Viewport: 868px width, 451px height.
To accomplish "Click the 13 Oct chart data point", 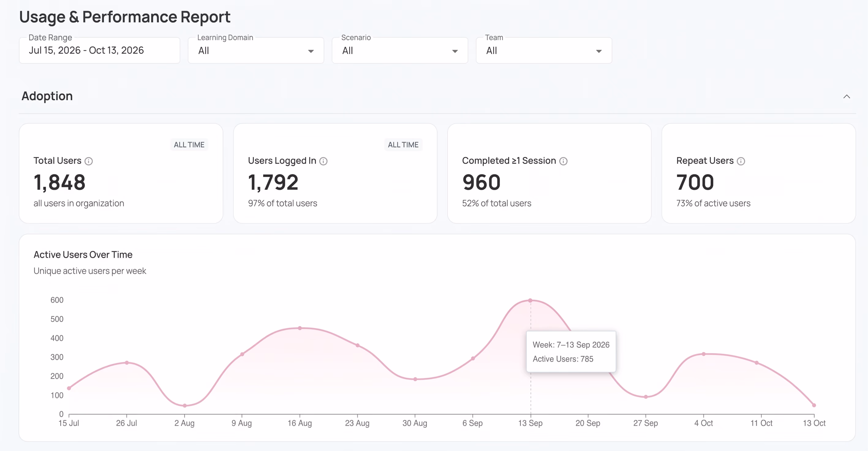I will 814,405.
